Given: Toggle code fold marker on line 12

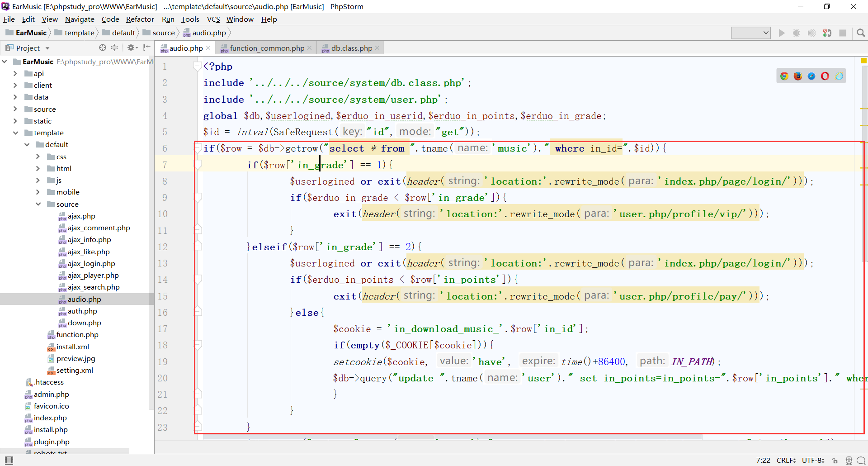Looking at the screenshot, I should [198, 247].
